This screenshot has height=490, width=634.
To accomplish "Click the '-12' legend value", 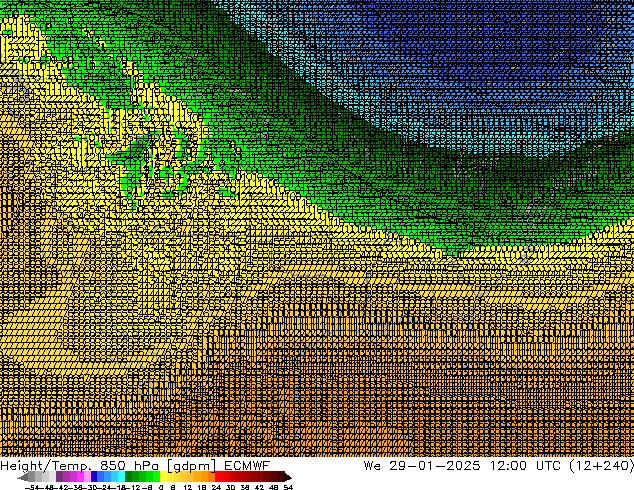I will (x=133, y=487).
